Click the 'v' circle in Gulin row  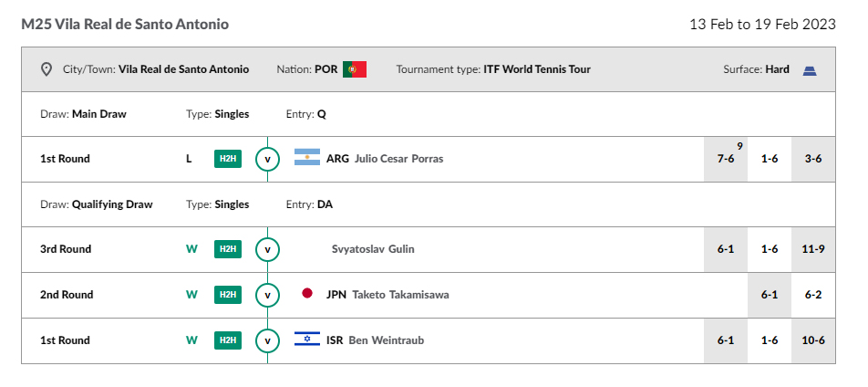tap(267, 249)
